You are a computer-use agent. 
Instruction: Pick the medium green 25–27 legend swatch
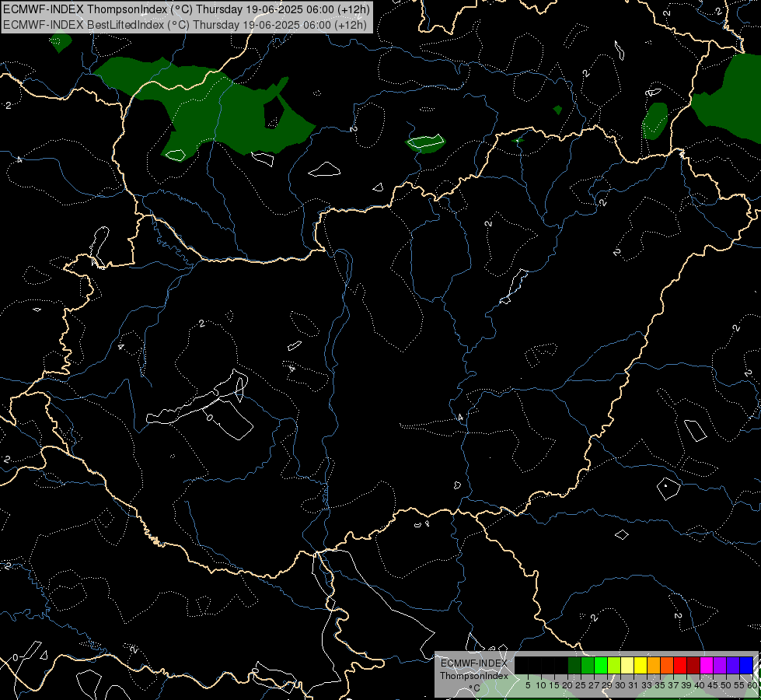587,665
